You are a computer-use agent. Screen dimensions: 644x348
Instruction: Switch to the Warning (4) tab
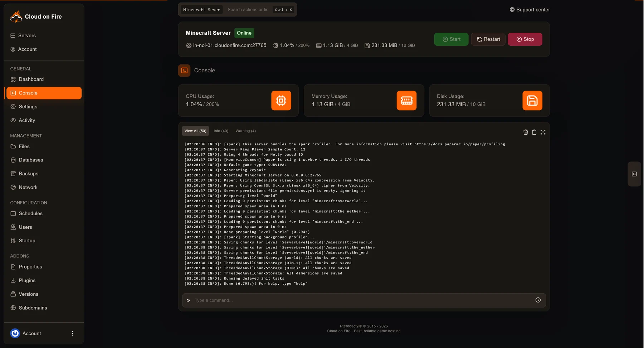pyautogui.click(x=245, y=131)
